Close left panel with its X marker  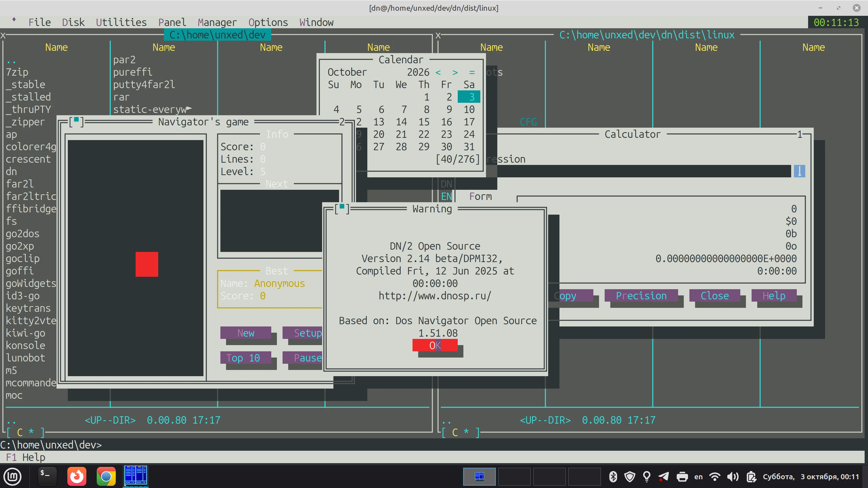pyautogui.click(x=3, y=35)
